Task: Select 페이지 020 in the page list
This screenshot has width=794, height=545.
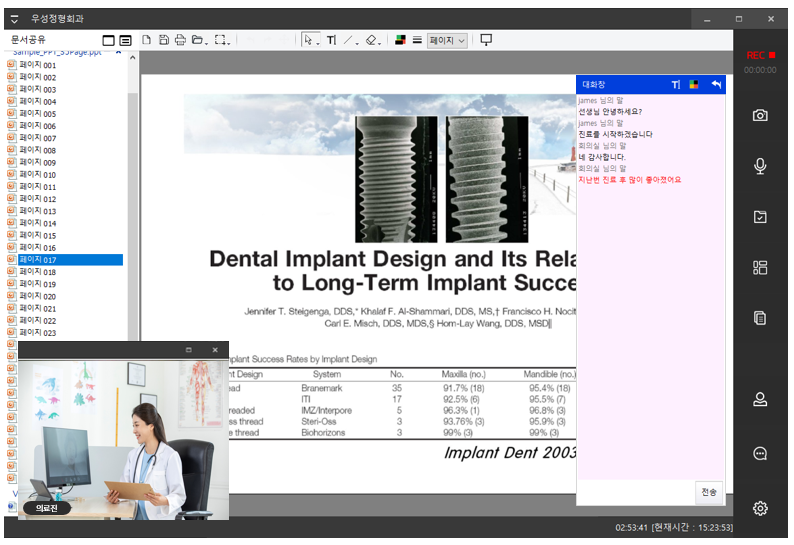Action: (x=38, y=297)
